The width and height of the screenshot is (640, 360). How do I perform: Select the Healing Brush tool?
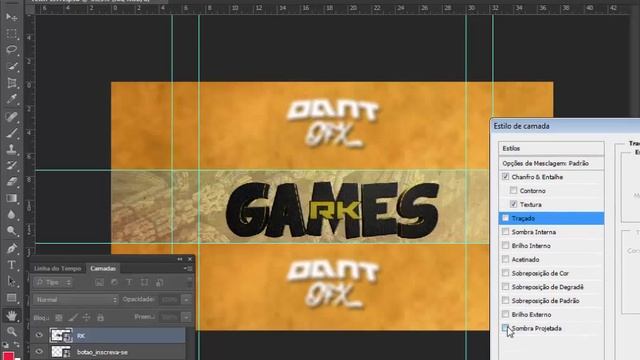[11, 116]
